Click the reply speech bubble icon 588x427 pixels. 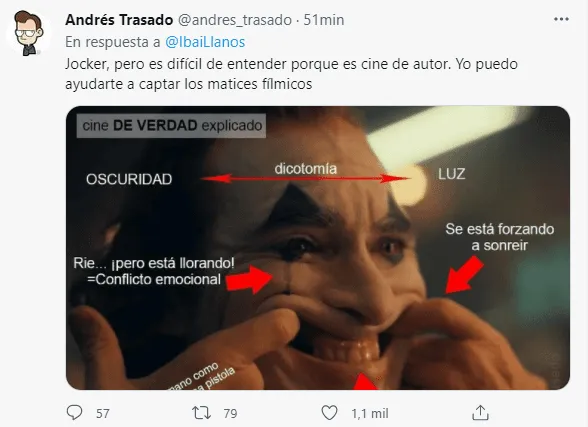74,413
